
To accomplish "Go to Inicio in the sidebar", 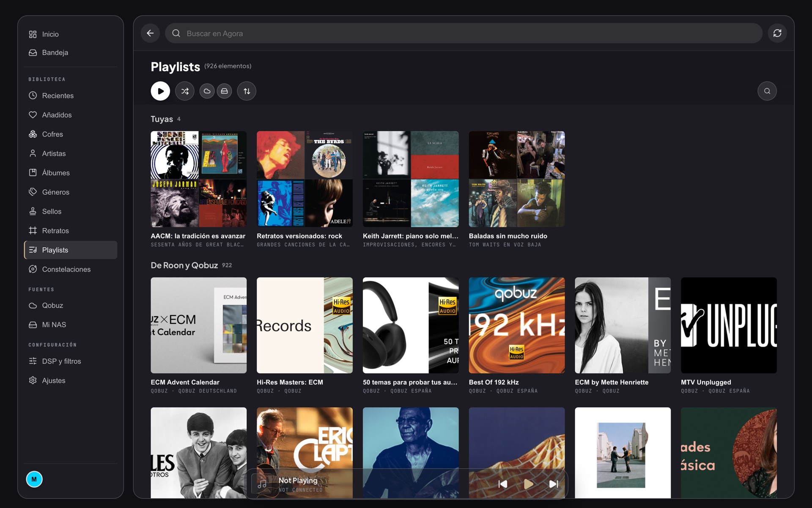I will coord(71,34).
